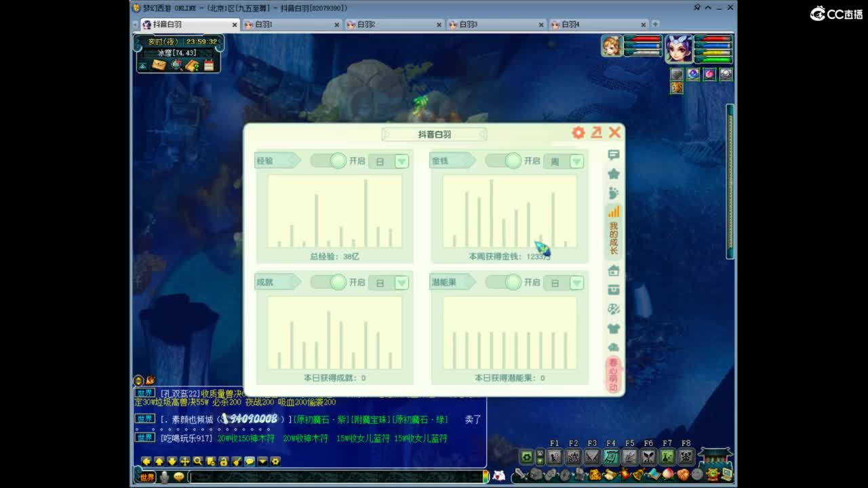Viewport: 868px width, 488px height.
Task: Switch to the 白羽4 window tab
Action: pos(599,24)
